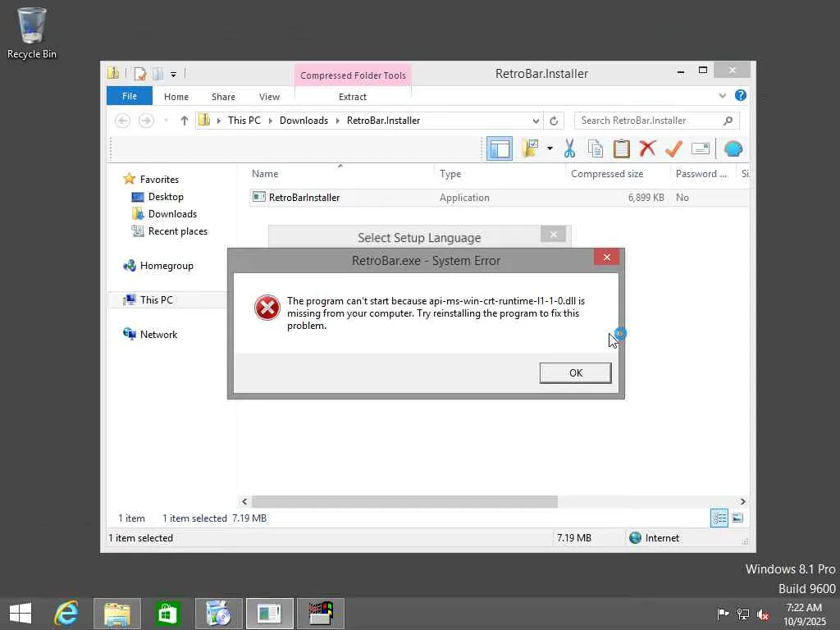
Task: Click the Forward navigation arrow
Action: coord(146,121)
